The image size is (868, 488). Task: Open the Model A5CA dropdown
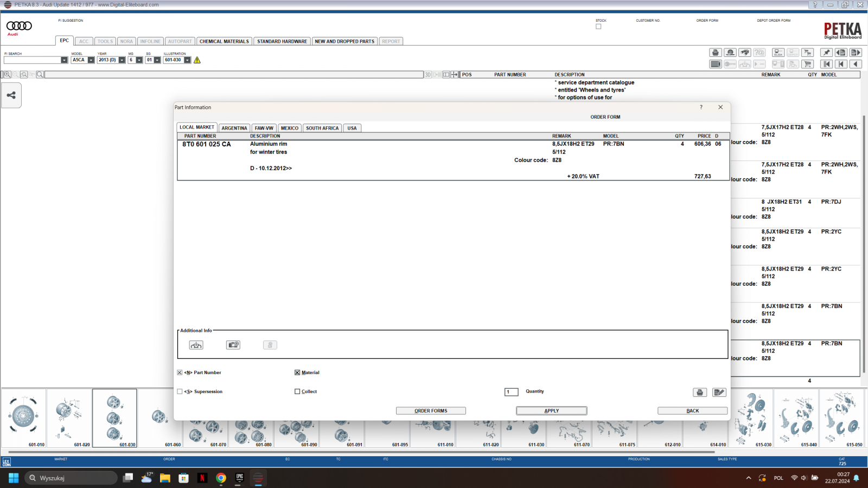[x=91, y=60]
